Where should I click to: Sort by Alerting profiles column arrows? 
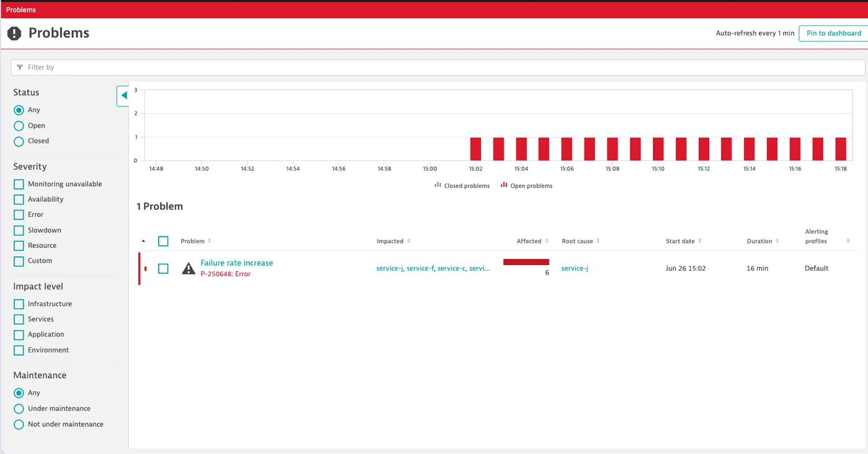click(x=848, y=241)
